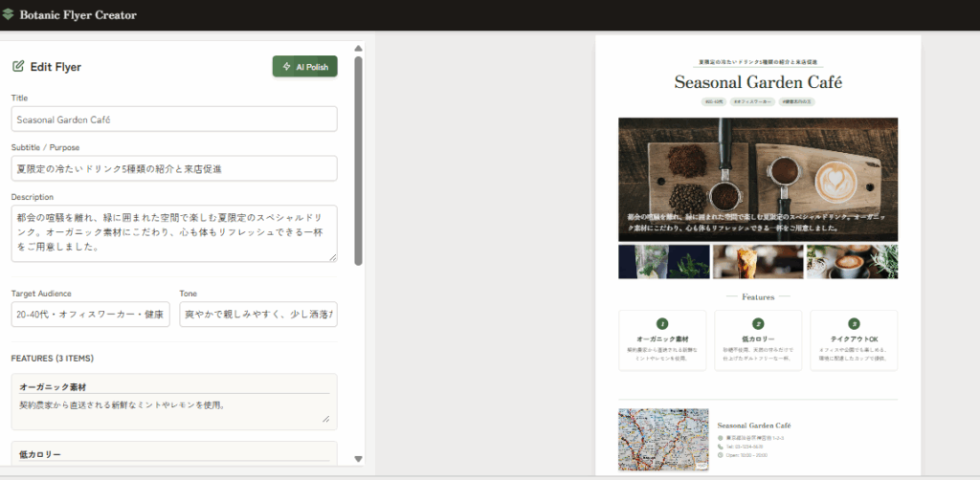Click the Edit Flyer pencil icon
Screen dimensions: 980x480
click(18, 67)
